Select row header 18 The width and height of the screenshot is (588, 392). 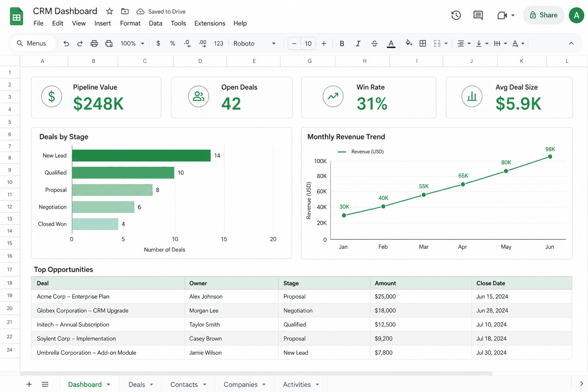pyautogui.click(x=10, y=283)
